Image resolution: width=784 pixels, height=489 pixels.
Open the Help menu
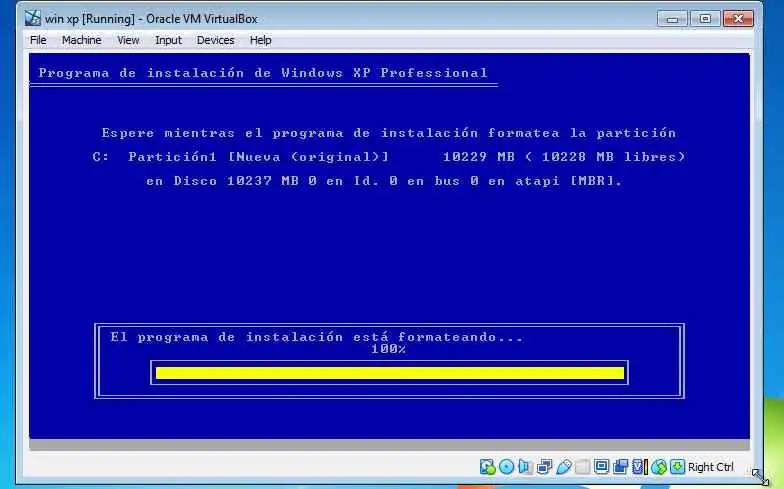[260, 40]
